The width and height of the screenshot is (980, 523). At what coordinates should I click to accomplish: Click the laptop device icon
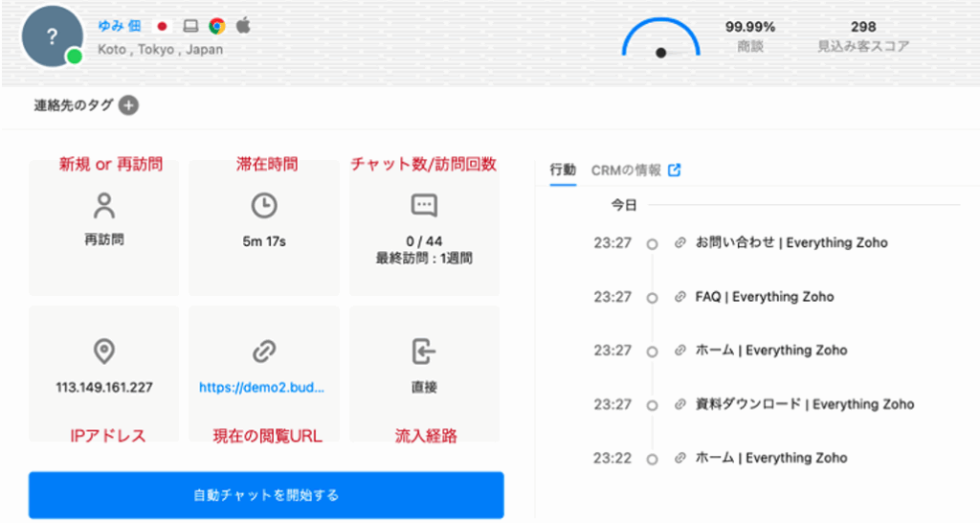190,27
